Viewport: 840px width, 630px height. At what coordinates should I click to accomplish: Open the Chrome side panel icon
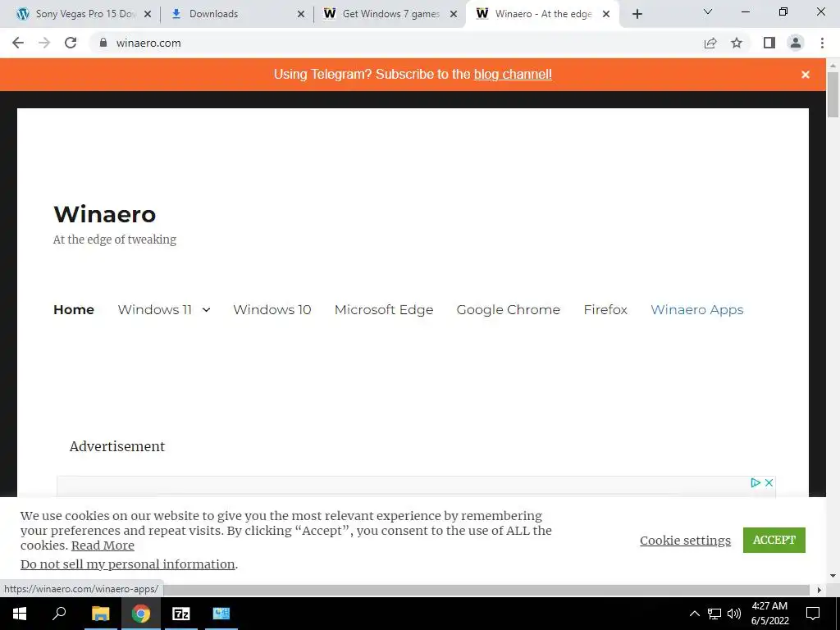click(769, 43)
